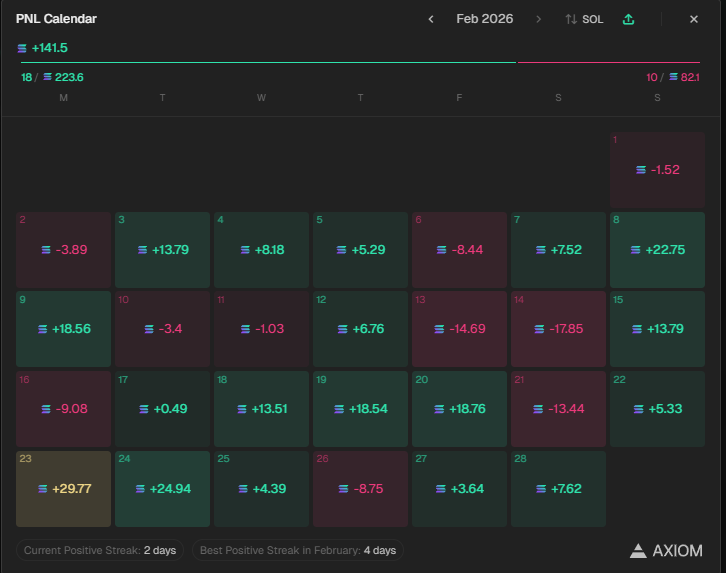Open day 11 showing -1.03

(261, 329)
